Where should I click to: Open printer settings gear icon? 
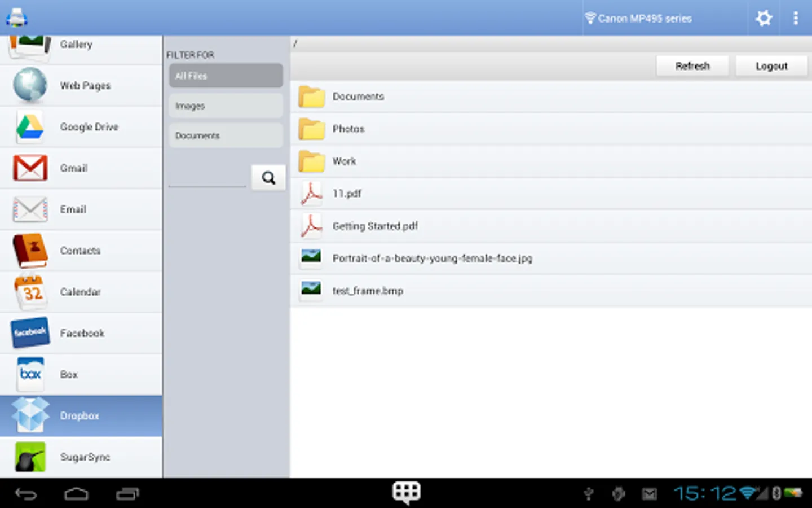(764, 18)
